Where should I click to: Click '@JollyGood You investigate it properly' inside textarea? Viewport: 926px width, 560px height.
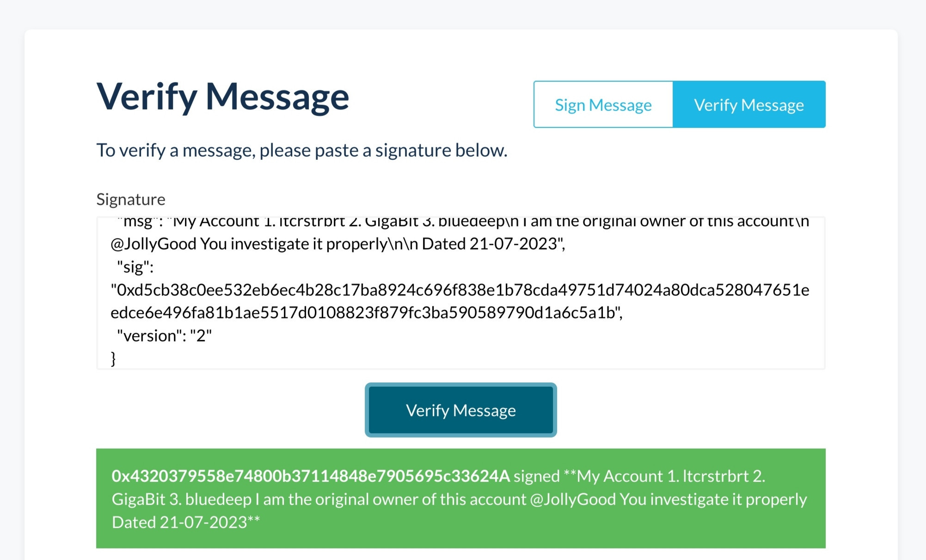tap(251, 244)
